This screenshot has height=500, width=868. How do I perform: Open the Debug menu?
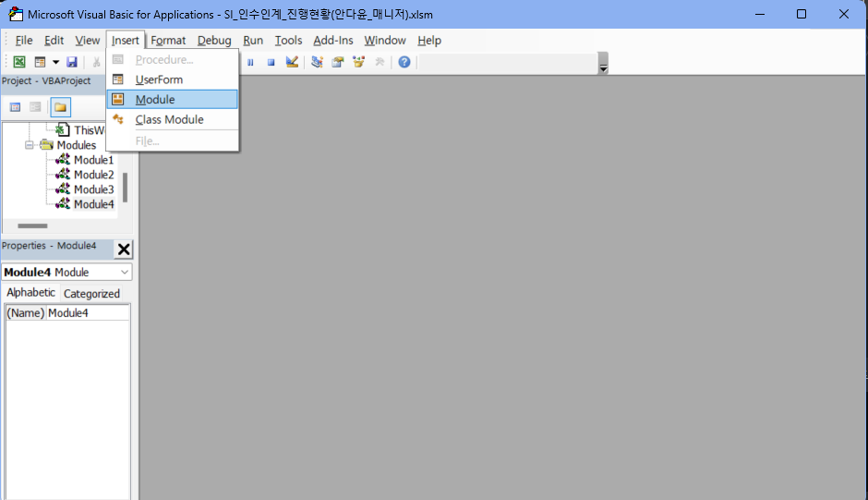coord(214,41)
